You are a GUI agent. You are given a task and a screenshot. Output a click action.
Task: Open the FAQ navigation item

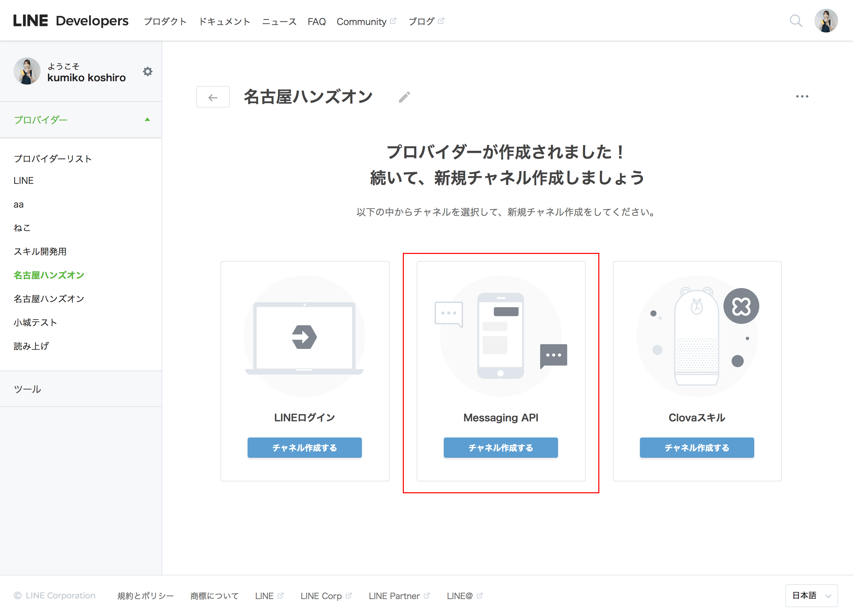click(316, 22)
